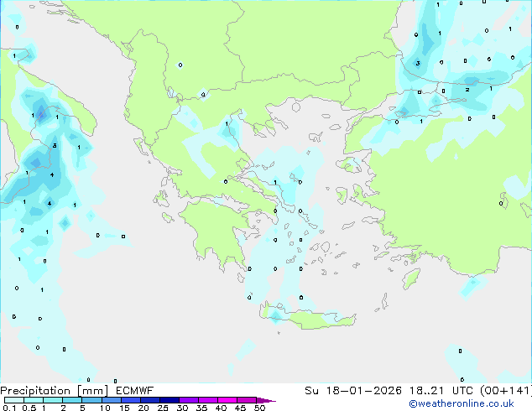Choose the 5 to 10 mm legend color

pyautogui.click(x=91, y=400)
